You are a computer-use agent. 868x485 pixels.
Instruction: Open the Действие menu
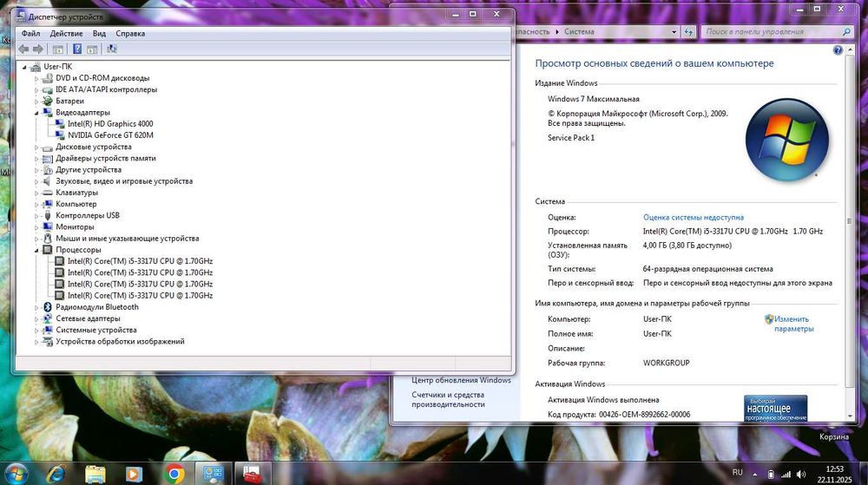point(67,33)
